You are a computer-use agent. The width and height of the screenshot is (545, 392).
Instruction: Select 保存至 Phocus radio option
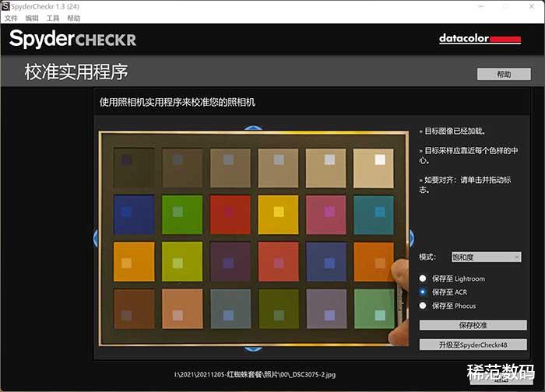coord(423,306)
